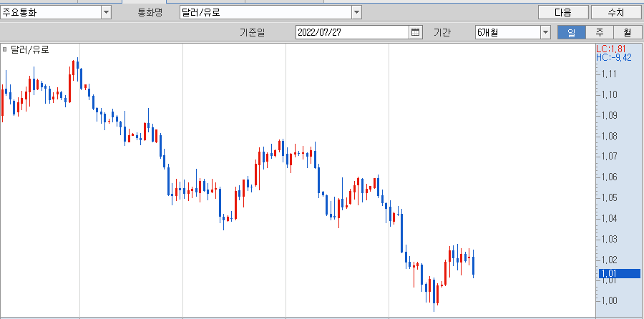Image resolution: width=644 pixels, height=319 pixels.
Task: Click the 다음 button
Action: (x=563, y=12)
